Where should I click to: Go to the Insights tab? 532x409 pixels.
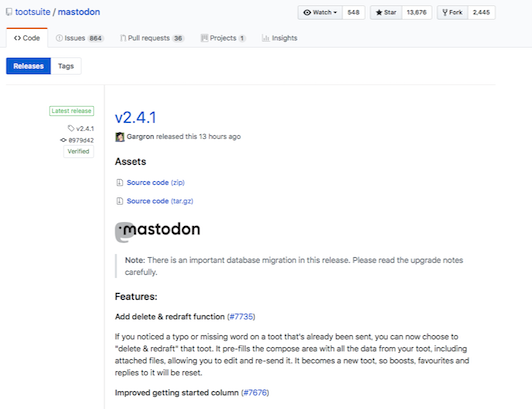click(279, 38)
